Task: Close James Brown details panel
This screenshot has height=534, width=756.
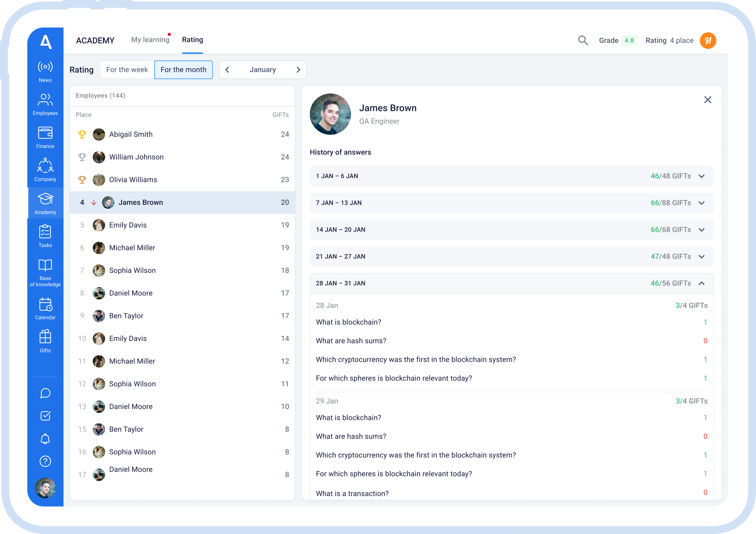Action: 707,100
